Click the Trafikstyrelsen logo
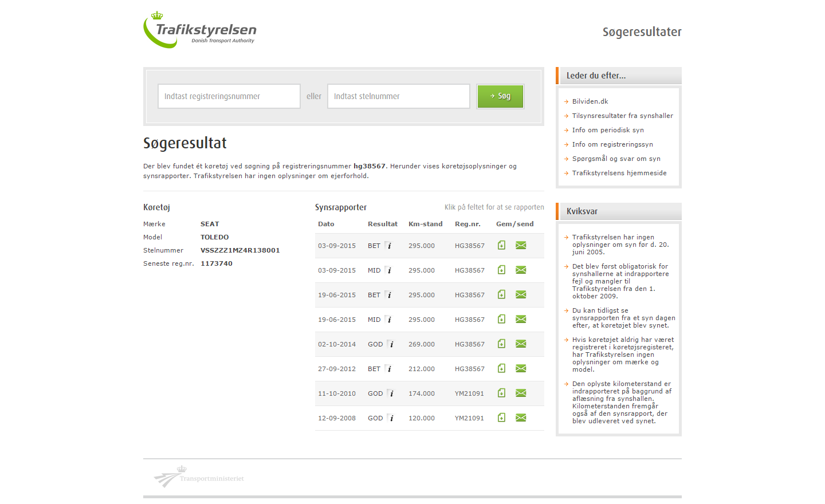Viewport: 825px width, 504px height. tap(200, 30)
